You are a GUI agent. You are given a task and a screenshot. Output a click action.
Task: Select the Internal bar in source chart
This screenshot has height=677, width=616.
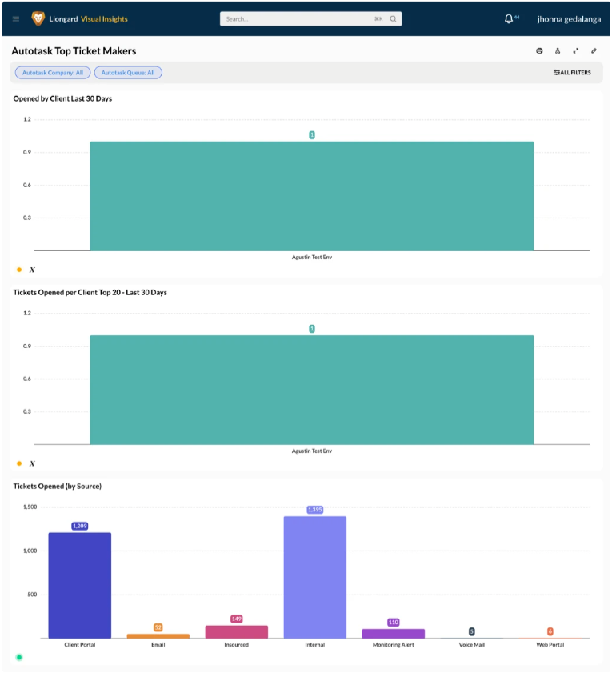point(314,578)
